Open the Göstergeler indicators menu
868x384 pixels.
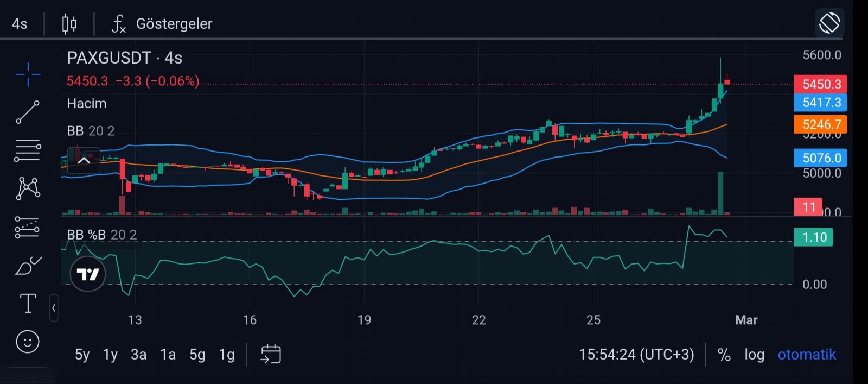coord(162,24)
